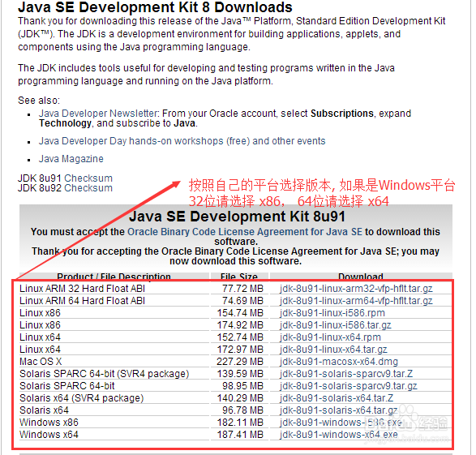476x455 pixels.
Task: Open the Java Magazine link
Action: (71, 159)
